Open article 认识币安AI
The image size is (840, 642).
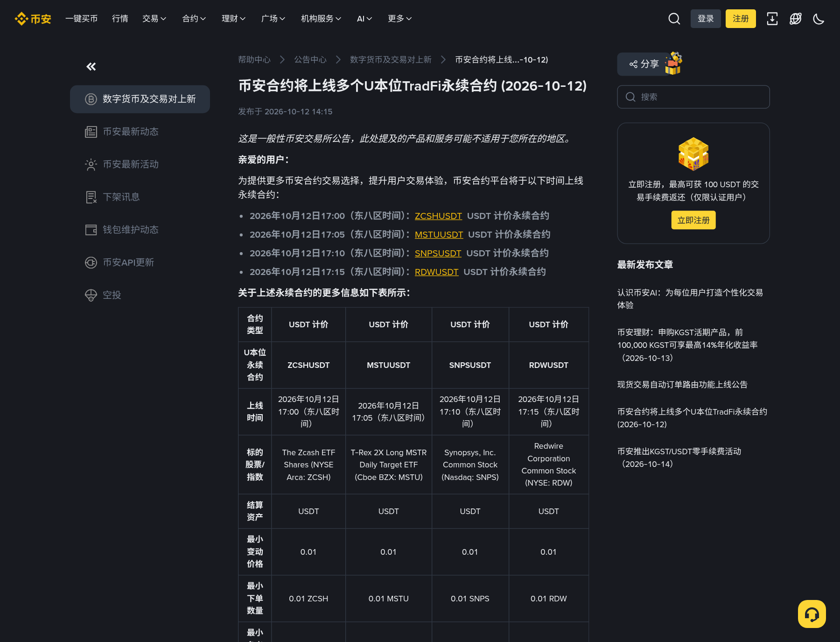[x=690, y=299]
